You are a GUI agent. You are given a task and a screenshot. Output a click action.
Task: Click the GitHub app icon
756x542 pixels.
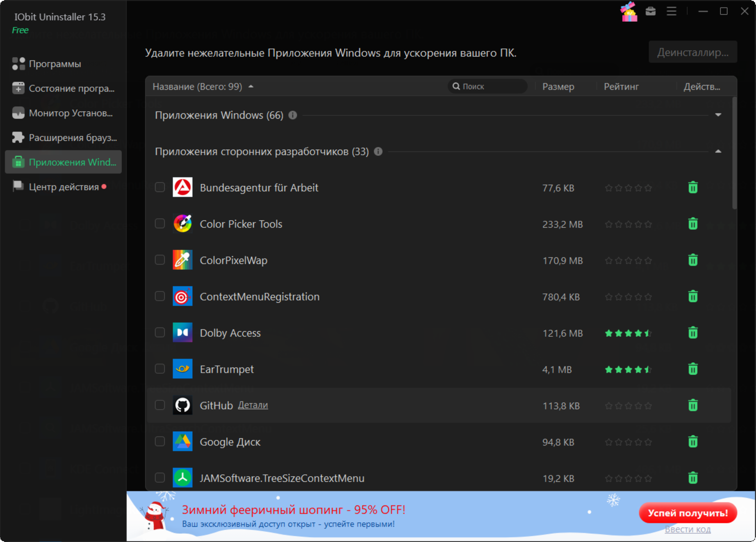(x=182, y=405)
